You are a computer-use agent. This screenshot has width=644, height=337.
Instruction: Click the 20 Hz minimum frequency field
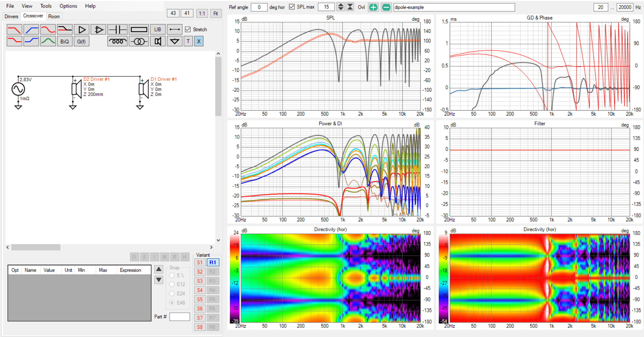click(x=601, y=7)
